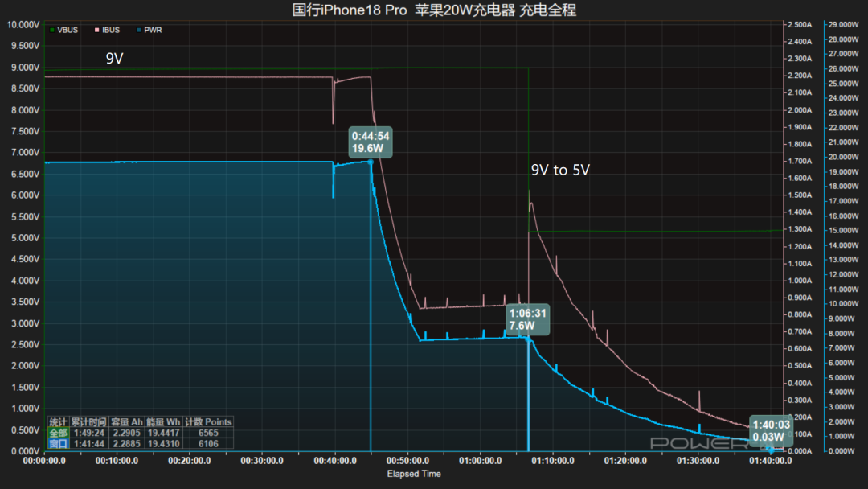This screenshot has height=489, width=868.
Task: Click the 5.000V voltage axis label
Action: pos(26,238)
